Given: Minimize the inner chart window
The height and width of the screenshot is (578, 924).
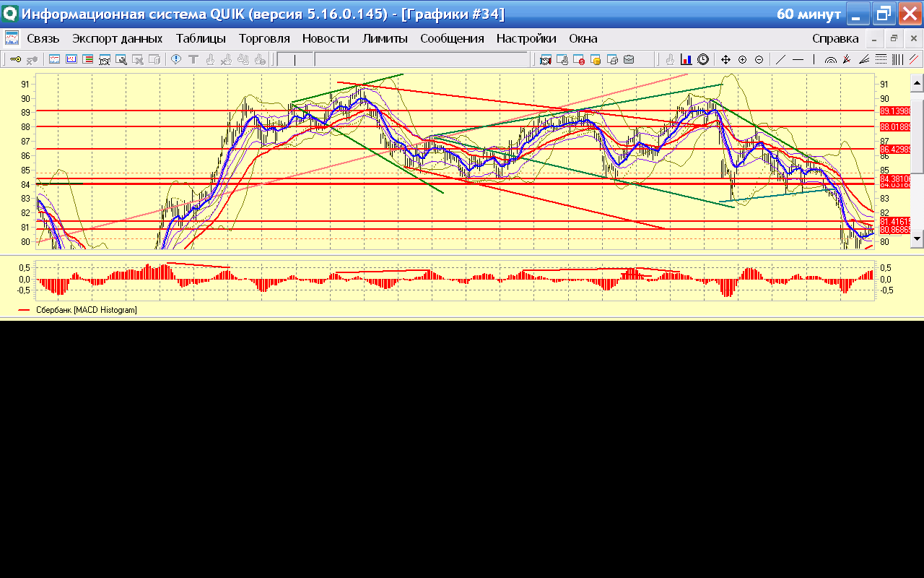Looking at the screenshot, I should click(x=874, y=38).
